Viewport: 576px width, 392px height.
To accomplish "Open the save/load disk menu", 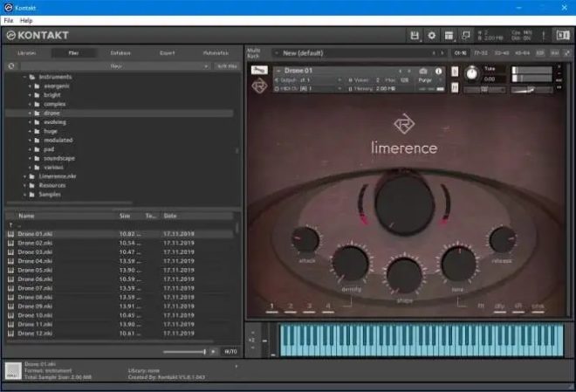I will [x=415, y=36].
